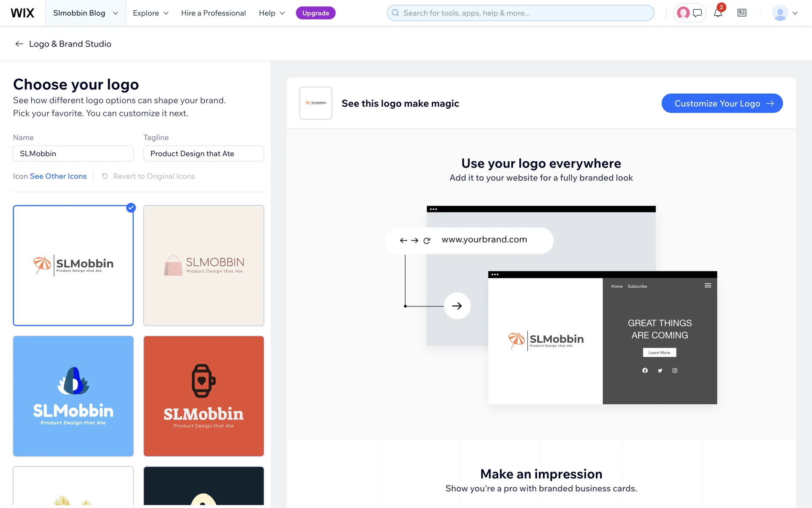This screenshot has width=812, height=508.
Task: Select the orange umbrella SLMobbin logo option
Action: tap(73, 265)
